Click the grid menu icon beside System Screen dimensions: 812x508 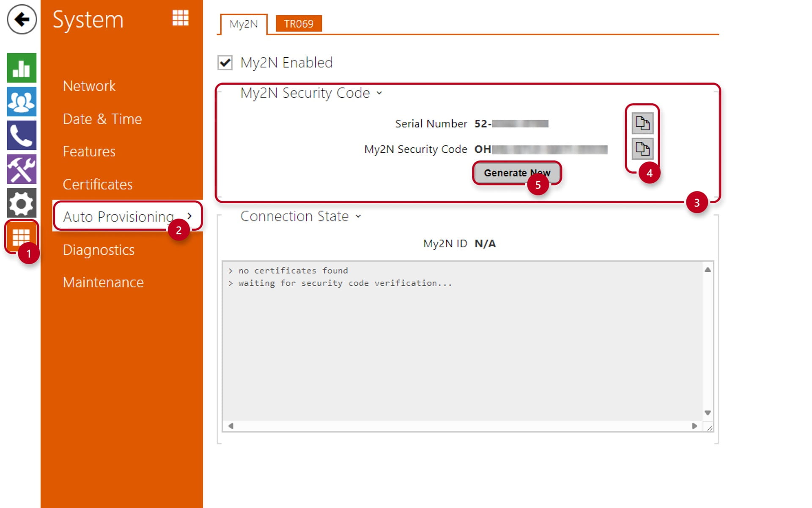[x=180, y=18]
